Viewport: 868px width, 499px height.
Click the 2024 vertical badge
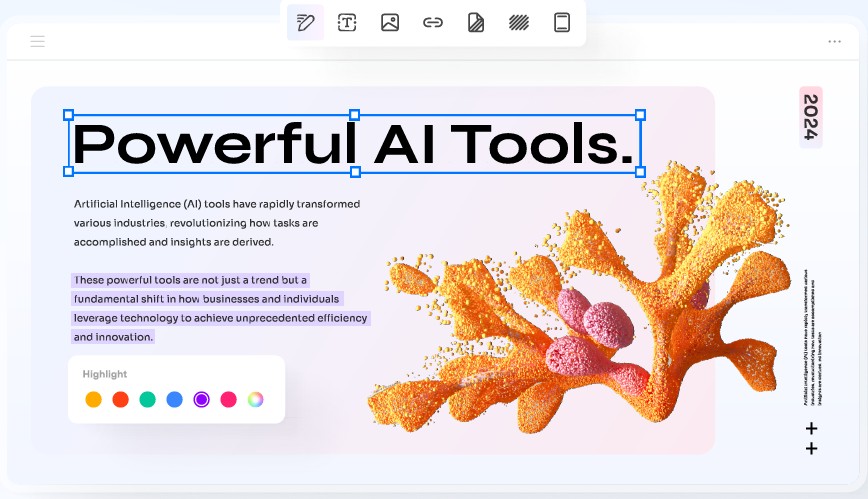tap(811, 117)
